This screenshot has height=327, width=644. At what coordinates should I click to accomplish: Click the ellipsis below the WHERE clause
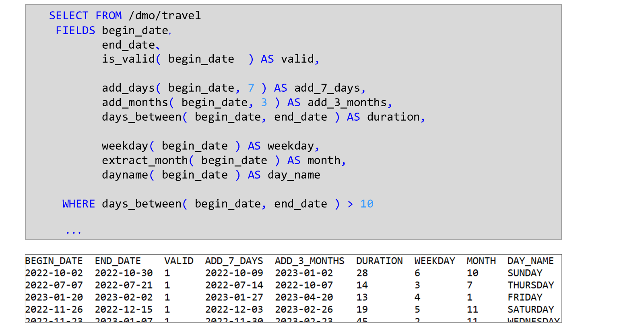[74, 232]
